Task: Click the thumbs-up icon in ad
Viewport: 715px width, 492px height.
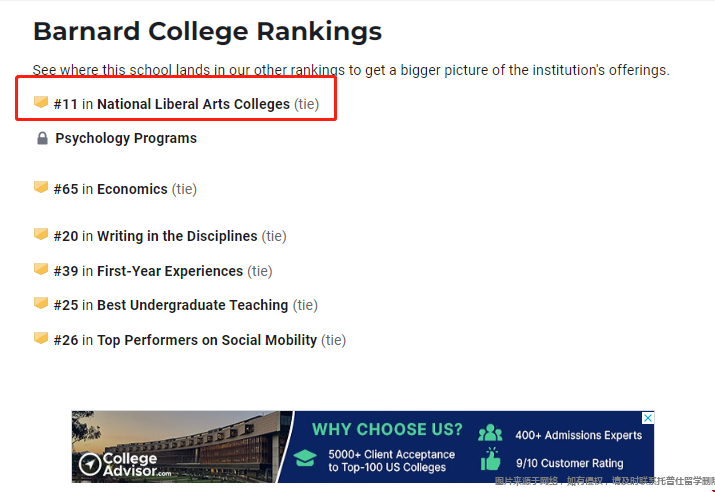Action: [x=491, y=459]
